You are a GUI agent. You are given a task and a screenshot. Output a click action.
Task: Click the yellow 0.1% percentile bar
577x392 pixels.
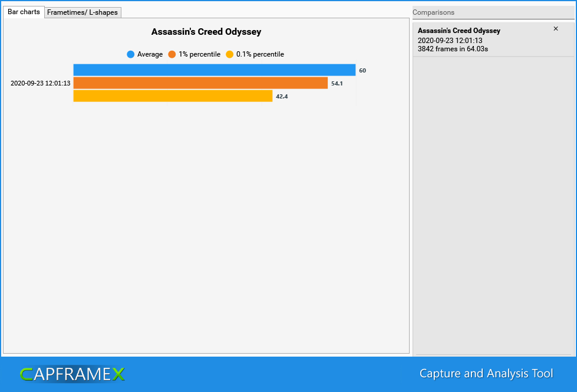(x=173, y=96)
